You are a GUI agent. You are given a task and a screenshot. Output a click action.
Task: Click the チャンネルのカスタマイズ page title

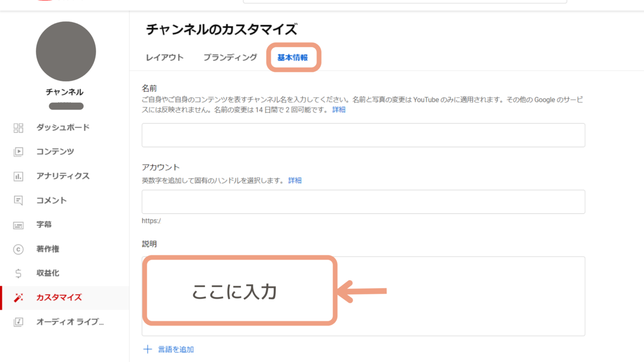pos(222,29)
